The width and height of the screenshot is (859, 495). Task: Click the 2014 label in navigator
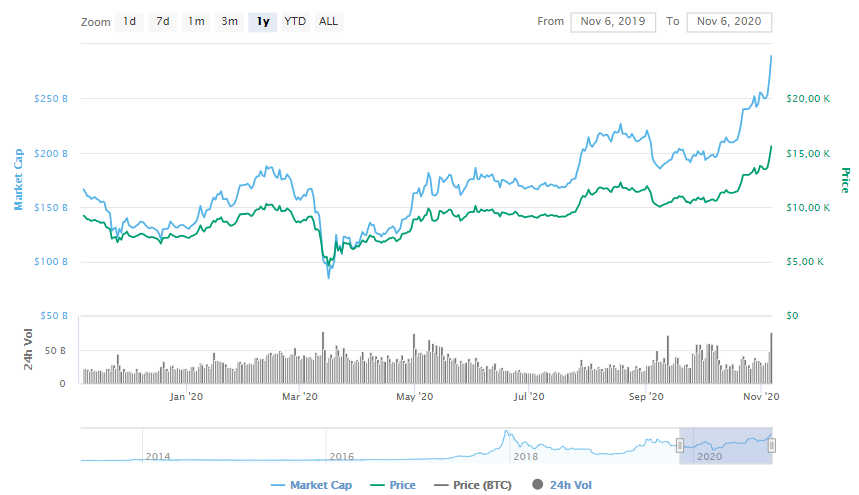(x=158, y=456)
